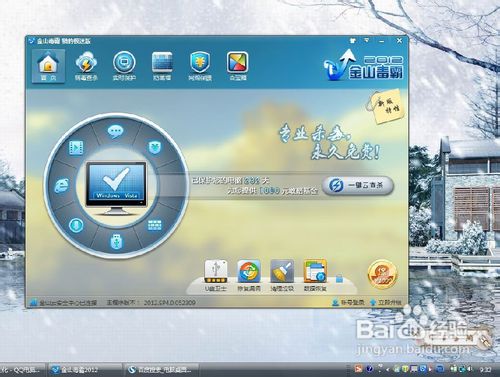This screenshot has width=500, height=377.
Task: Open the data recovery tool icon
Action: pos(315,276)
